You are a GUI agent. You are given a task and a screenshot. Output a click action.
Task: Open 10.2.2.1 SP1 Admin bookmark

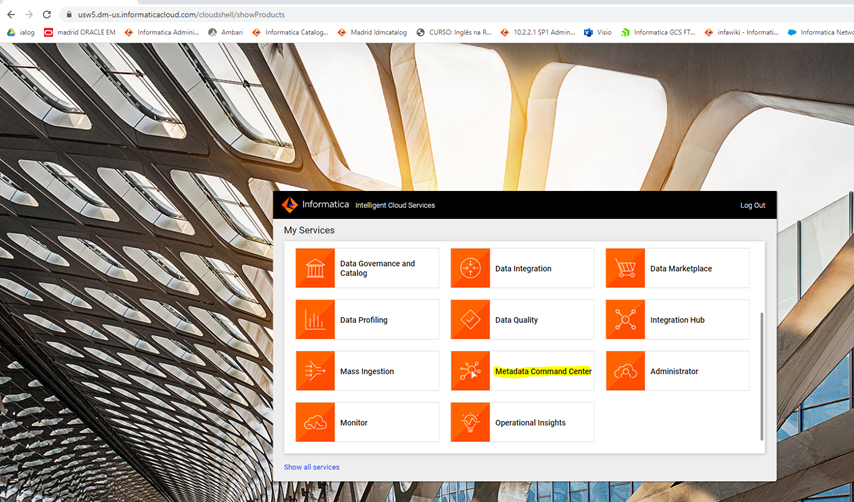pyautogui.click(x=538, y=32)
